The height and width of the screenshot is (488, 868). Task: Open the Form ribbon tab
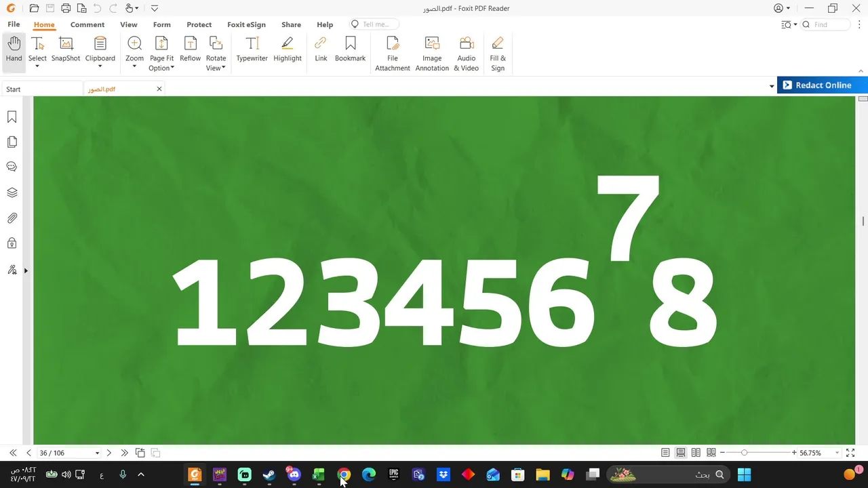[x=162, y=24]
